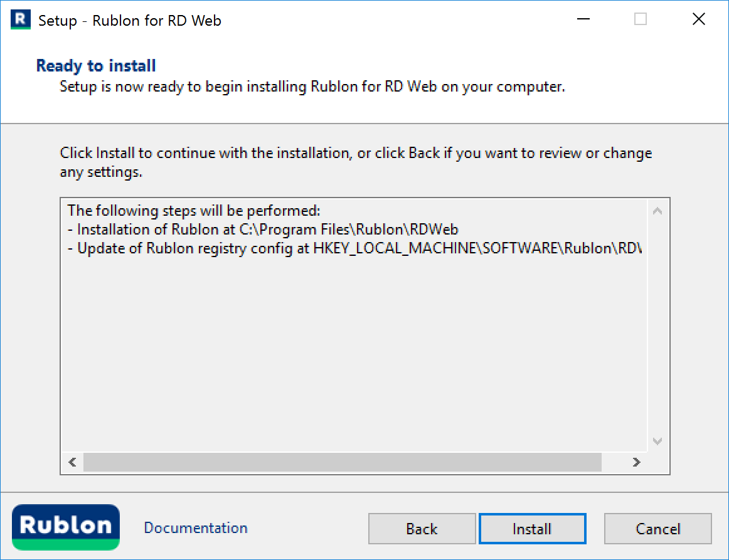Image resolution: width=729 pixels, height=560 pixels.
Task: Go back with the Back button
Action: 422,529
